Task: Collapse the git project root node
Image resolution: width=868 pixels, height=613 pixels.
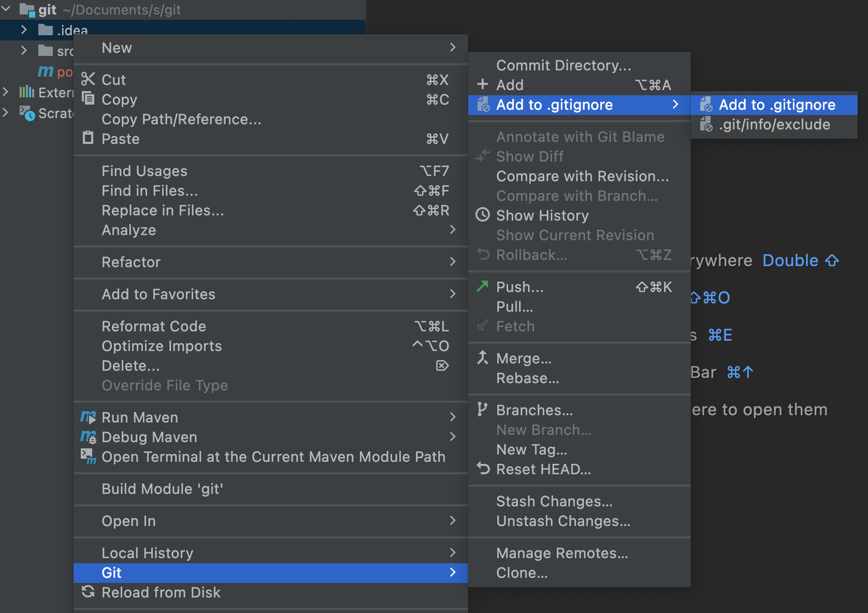Action: (x=6, y=9)
